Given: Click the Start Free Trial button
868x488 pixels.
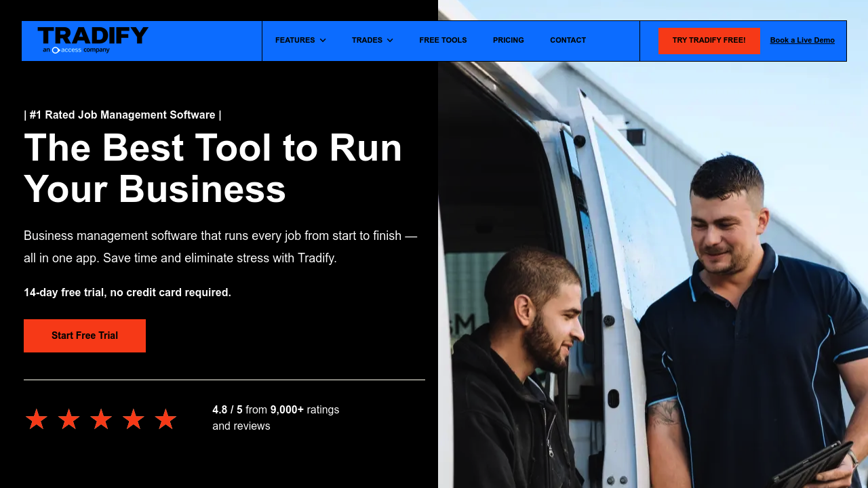Looking at the screenshot, I should (85, 335).
